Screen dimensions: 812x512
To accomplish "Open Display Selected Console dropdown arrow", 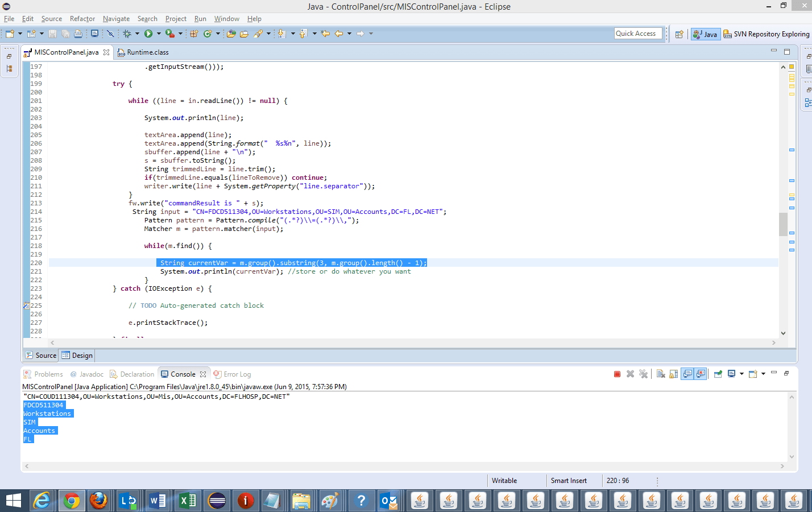I will pyautogui.click(x=741, y=374).
